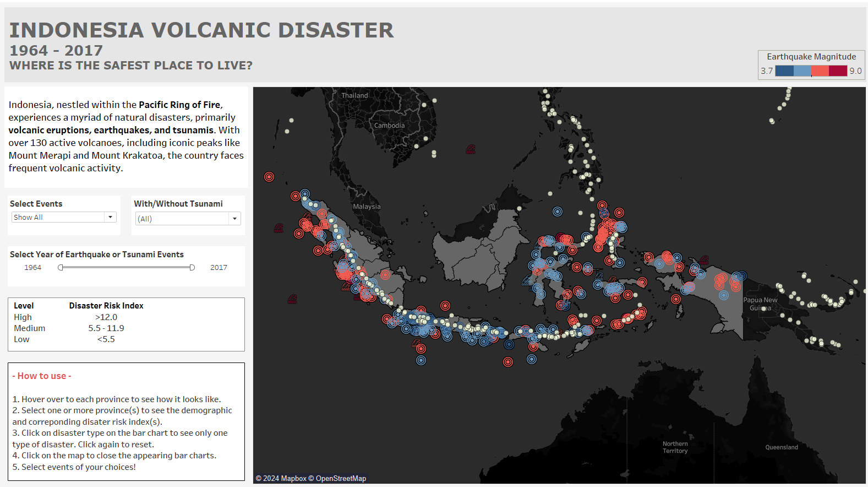Select the lone red earthquake marker southwest of Papua
This screenshot has height=487, width=868.
676,299
